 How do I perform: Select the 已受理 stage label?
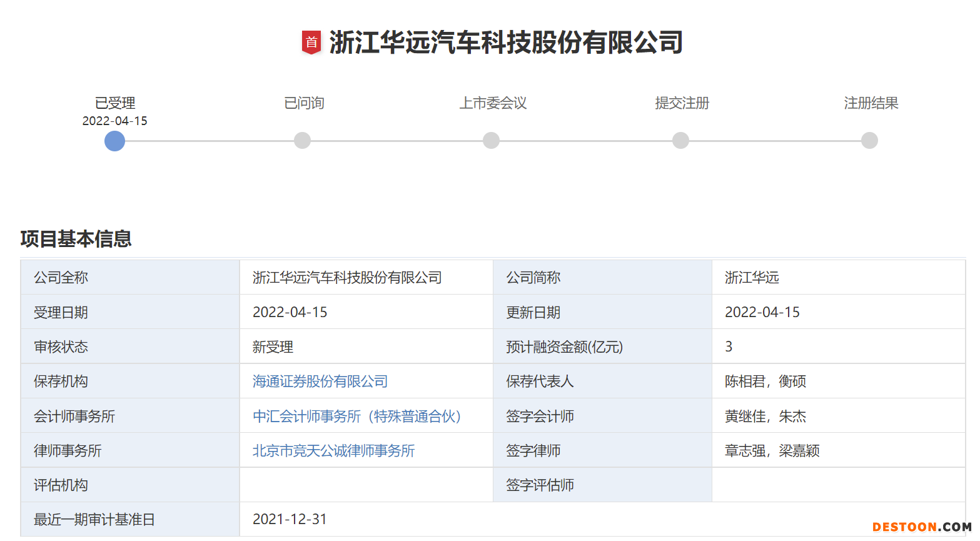(x=114, y=103)
